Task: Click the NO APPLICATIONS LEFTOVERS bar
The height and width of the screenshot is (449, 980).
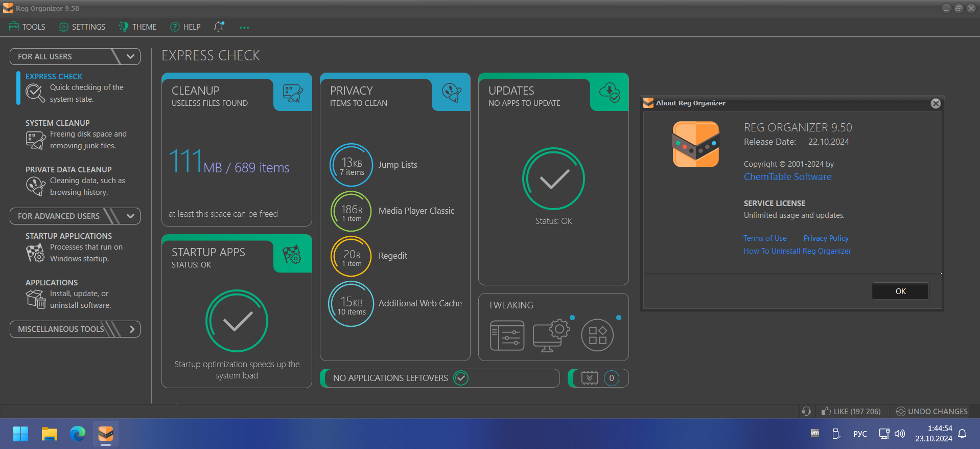Action: pos(440,378)
